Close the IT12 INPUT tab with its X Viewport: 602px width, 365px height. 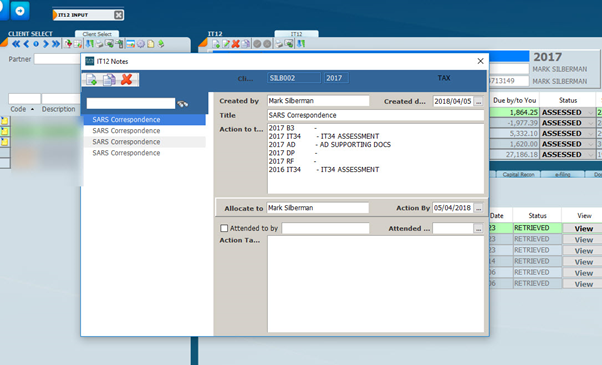119,15
